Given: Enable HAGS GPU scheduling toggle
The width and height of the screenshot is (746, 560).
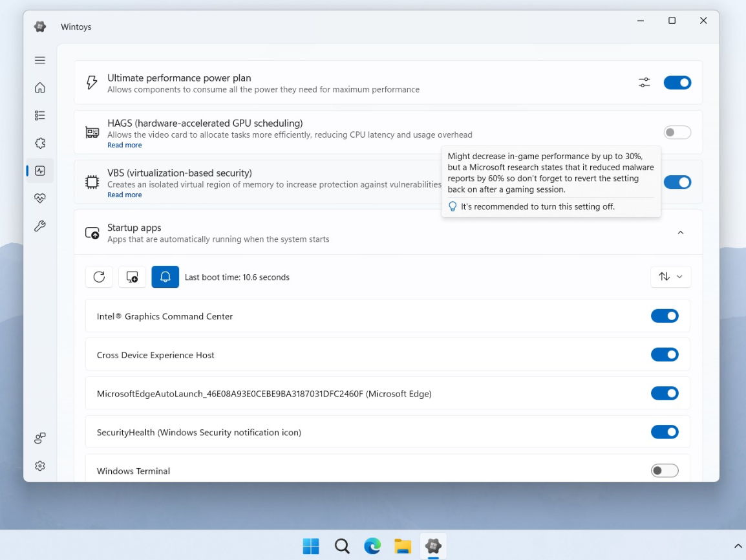Looking at the screenshot, I should (x=677, y=133).
